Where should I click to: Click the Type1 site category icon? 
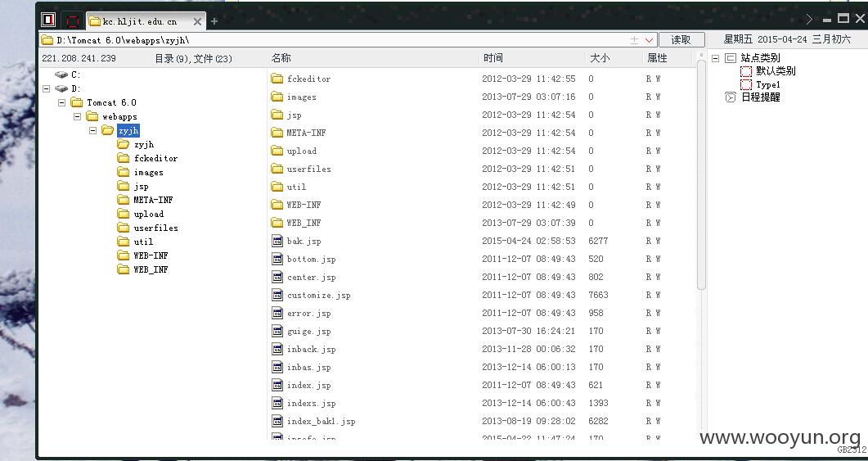pyautogui.click(x=745, y=85)
